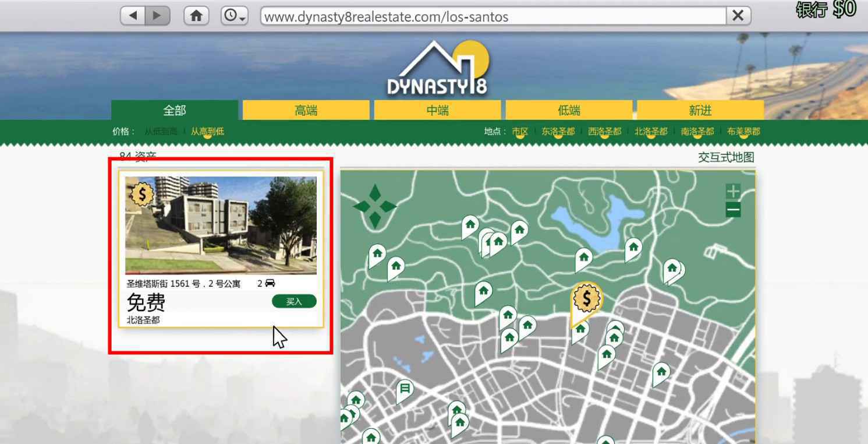The height and width of the screenshot is (444, 868).
Task: Pan the map down with the compass arrow
Action: pos(375,220)
